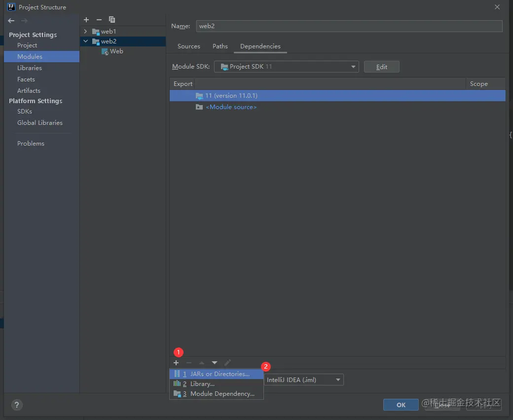513x420 pixels.
Task: Switch to the Sources tab
Action: pos(189,46)
